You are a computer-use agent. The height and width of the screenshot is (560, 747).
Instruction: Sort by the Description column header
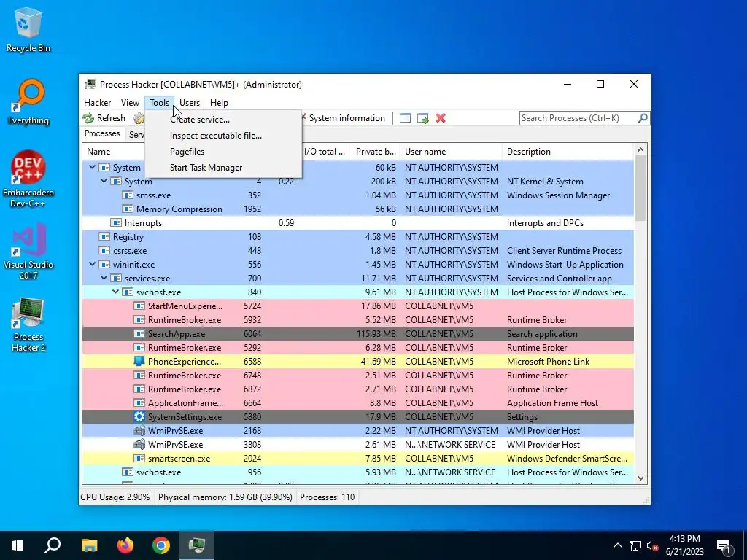pos(568,152)
